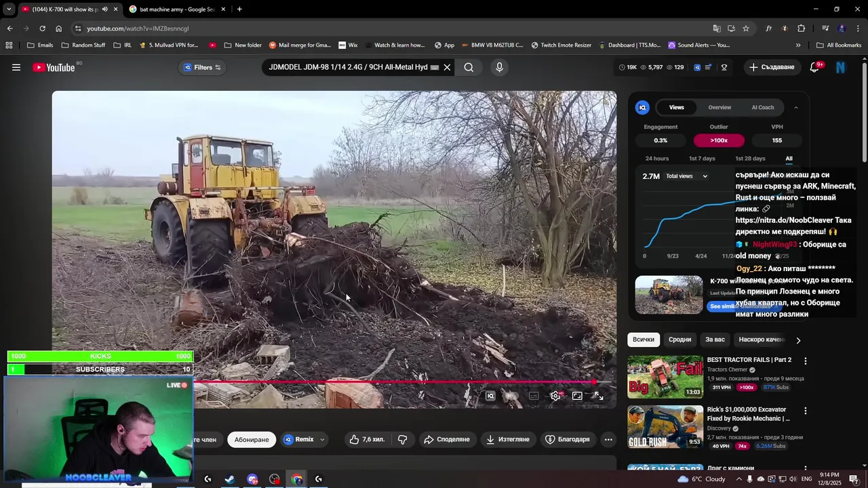Click the vidIQ Remix button
Screen dimensions: 868x488
(x=298, y=440)
